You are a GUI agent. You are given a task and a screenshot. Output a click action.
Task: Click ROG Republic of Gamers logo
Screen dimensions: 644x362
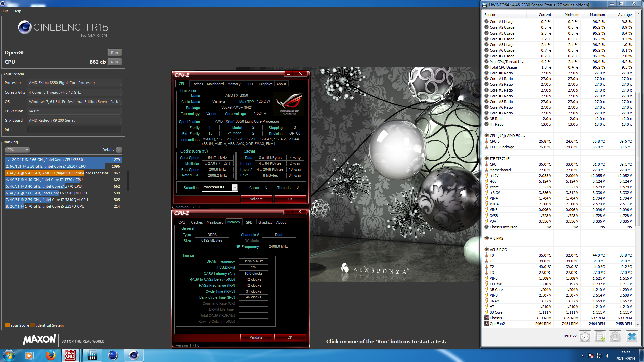tap(289, 104)
